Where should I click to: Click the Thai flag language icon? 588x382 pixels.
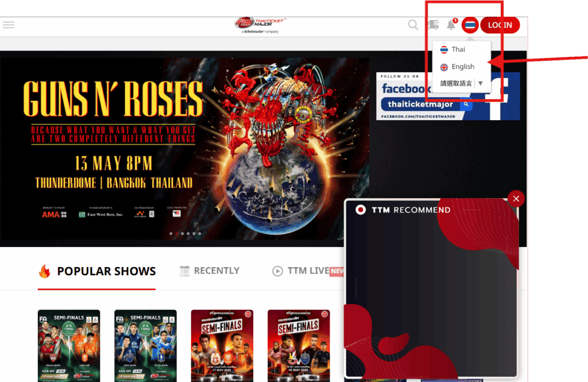click(x=470, y=25)
